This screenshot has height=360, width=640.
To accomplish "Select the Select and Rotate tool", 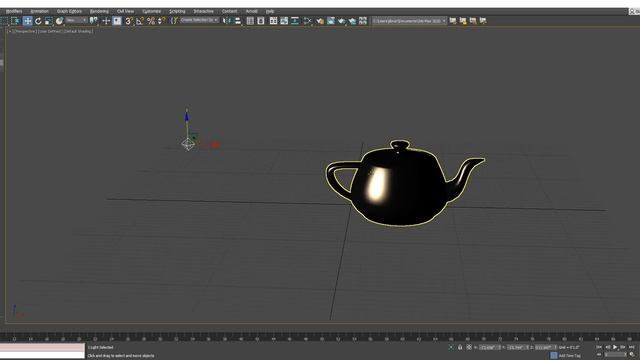I will (x=38, y=21).
